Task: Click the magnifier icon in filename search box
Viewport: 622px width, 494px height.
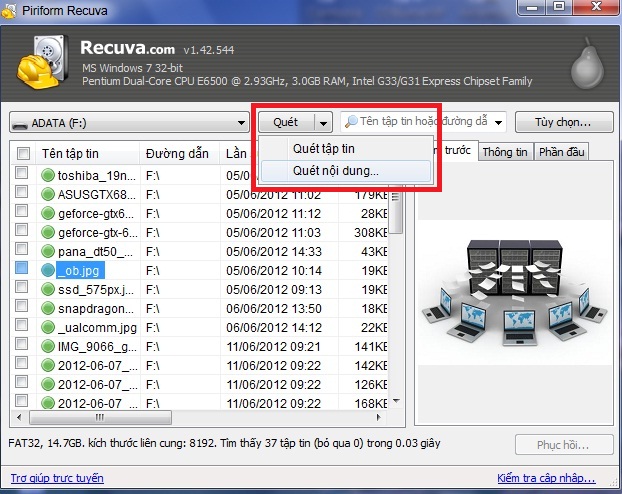Action: coord(351,121)
